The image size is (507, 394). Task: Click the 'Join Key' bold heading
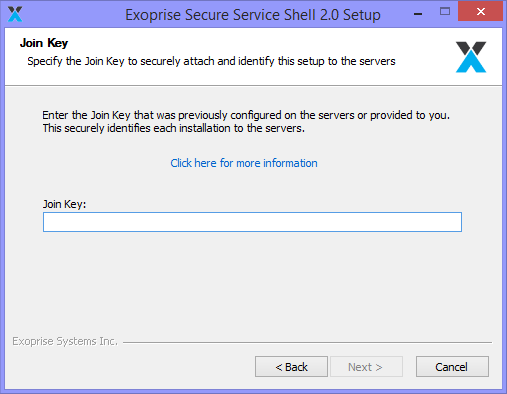click(x=44, y=43)
